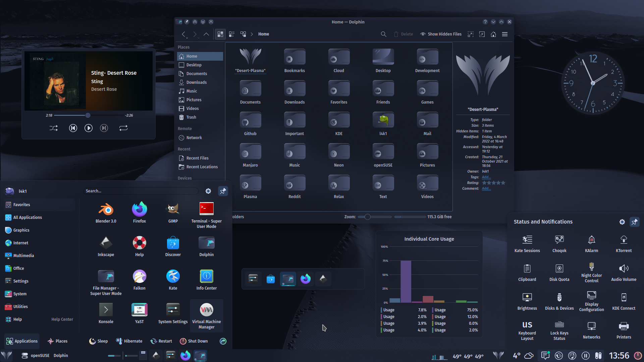Click the Home button in Dolphin toolbar
The image size is (644, 362).
493,34
